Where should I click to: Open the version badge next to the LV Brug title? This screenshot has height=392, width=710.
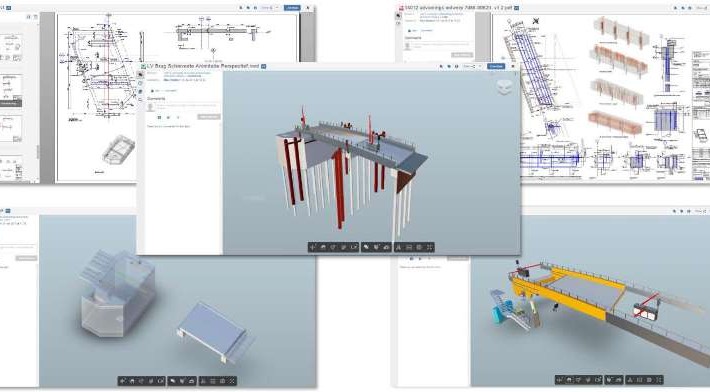[264, 66]
